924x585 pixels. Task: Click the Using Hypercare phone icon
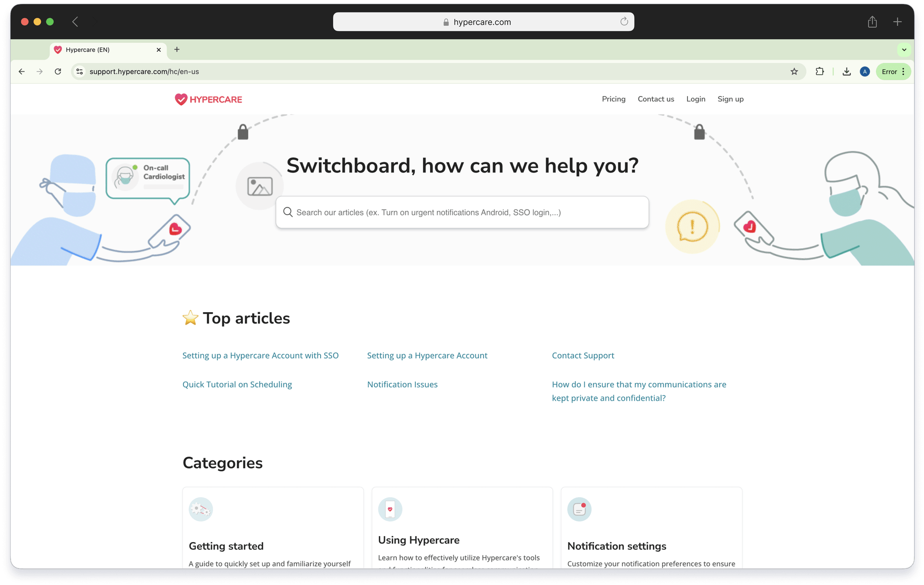click(390, 509)
